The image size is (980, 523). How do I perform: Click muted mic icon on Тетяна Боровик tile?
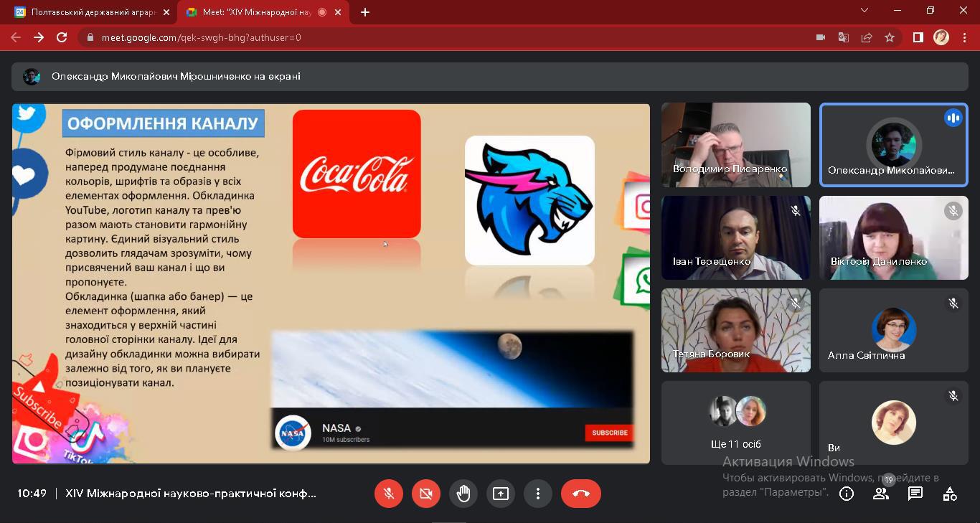click(795, 303)
